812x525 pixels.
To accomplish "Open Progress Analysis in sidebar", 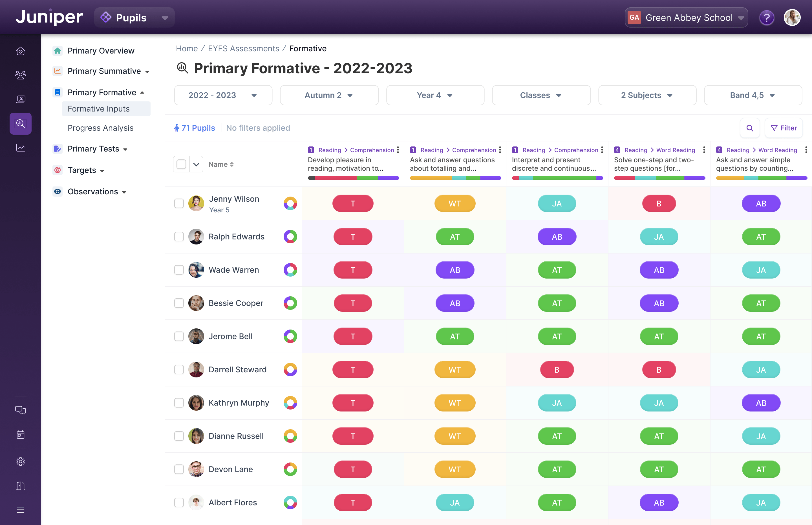I will coord(100,128).
